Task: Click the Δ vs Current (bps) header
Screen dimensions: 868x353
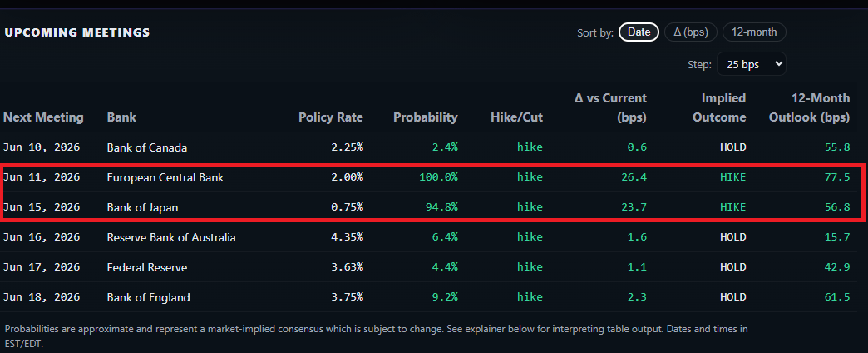Action: (610, 107)
